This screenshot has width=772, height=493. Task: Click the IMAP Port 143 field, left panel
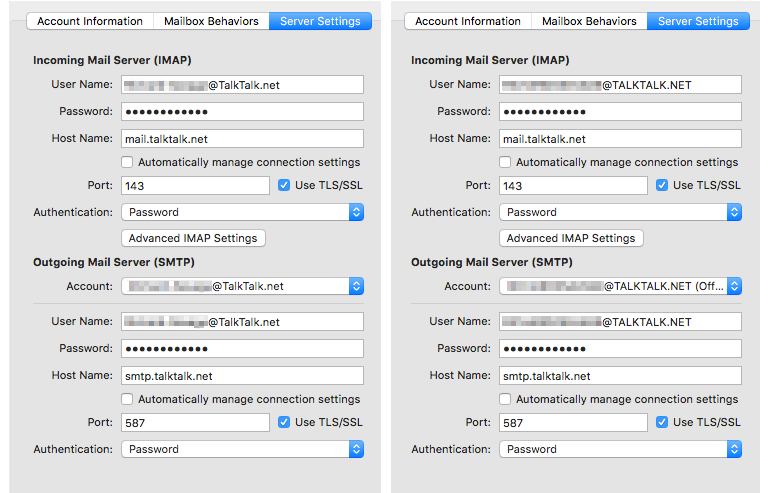pos(195,186)
